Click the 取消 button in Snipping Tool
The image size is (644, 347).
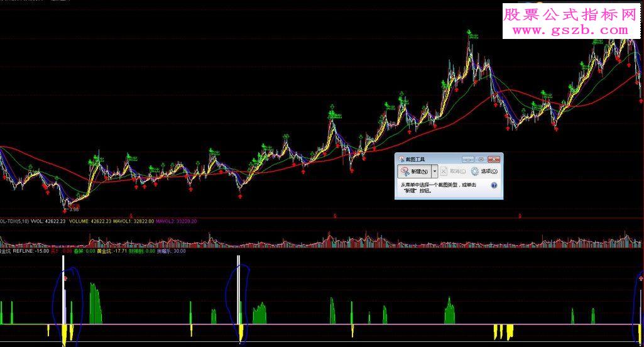click(454, 172)
